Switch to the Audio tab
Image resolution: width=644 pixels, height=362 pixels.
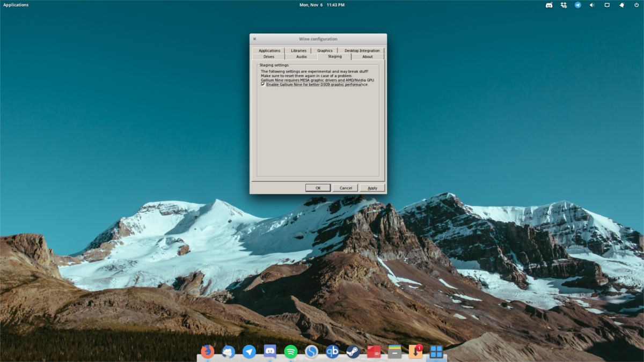click(302, 56)
